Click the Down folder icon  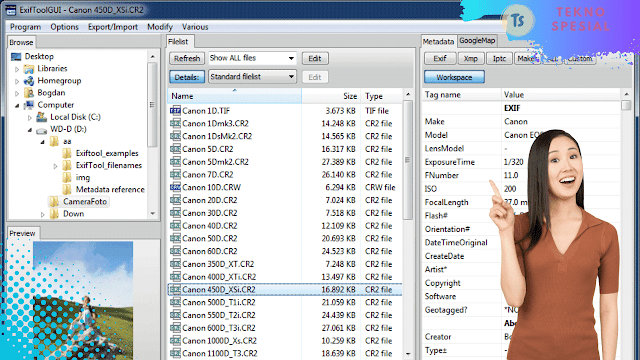[x=54, y=213]
